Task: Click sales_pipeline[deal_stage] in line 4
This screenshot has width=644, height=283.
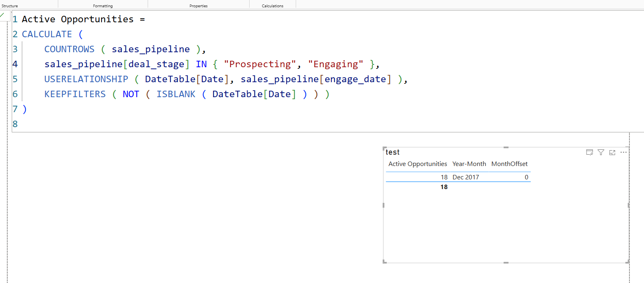Action: [117, 64]
